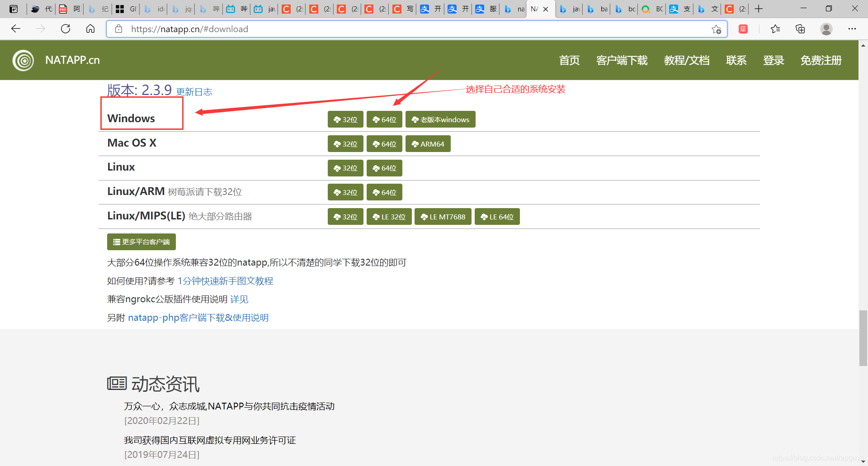Download the Windows 64位 client
The width and height of the screenshot is (868, 466).
(x=384, y=119)
